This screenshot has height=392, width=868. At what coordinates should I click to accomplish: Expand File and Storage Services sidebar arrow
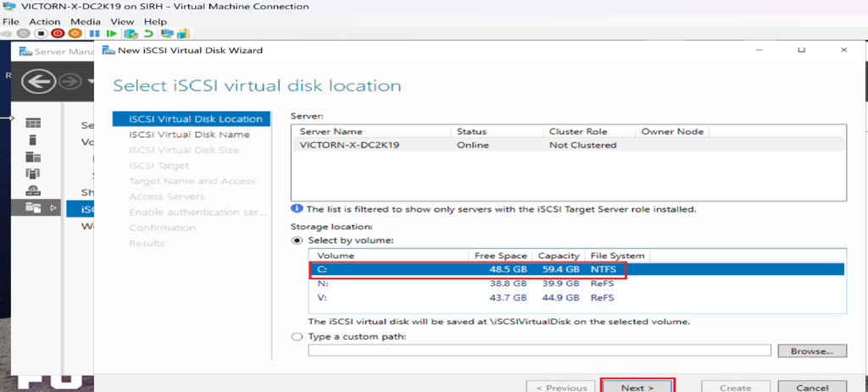click(55, 207)
